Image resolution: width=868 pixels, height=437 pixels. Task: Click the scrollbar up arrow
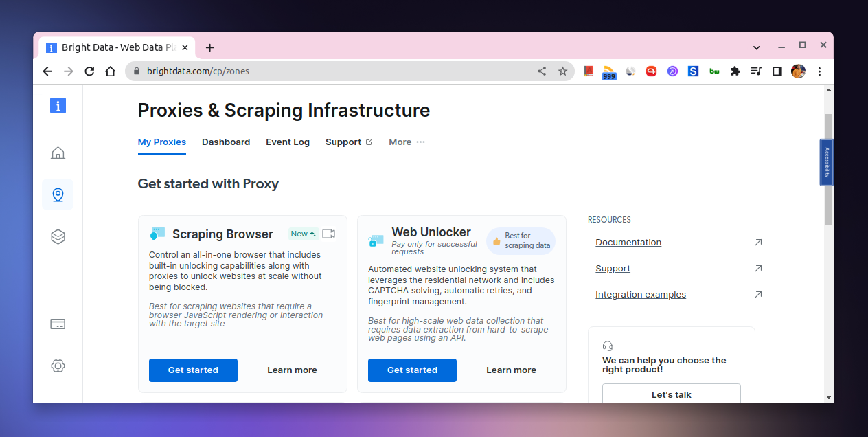point(829,90)
